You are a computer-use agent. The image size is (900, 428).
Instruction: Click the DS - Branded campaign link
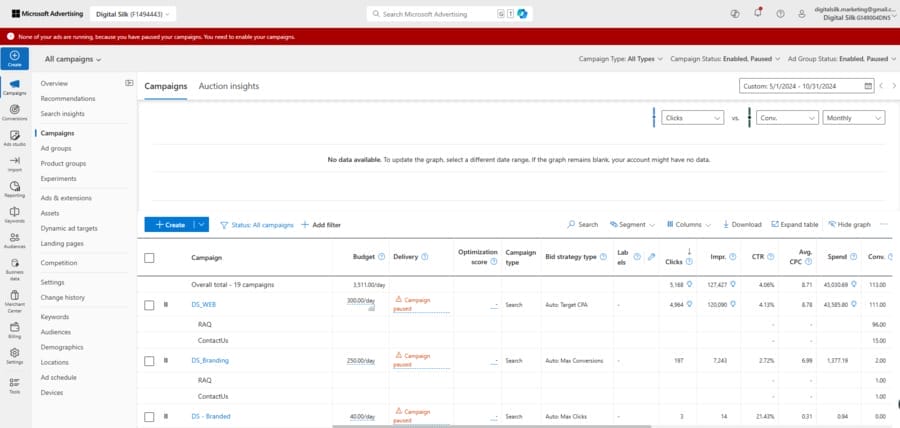pos(211,416)
